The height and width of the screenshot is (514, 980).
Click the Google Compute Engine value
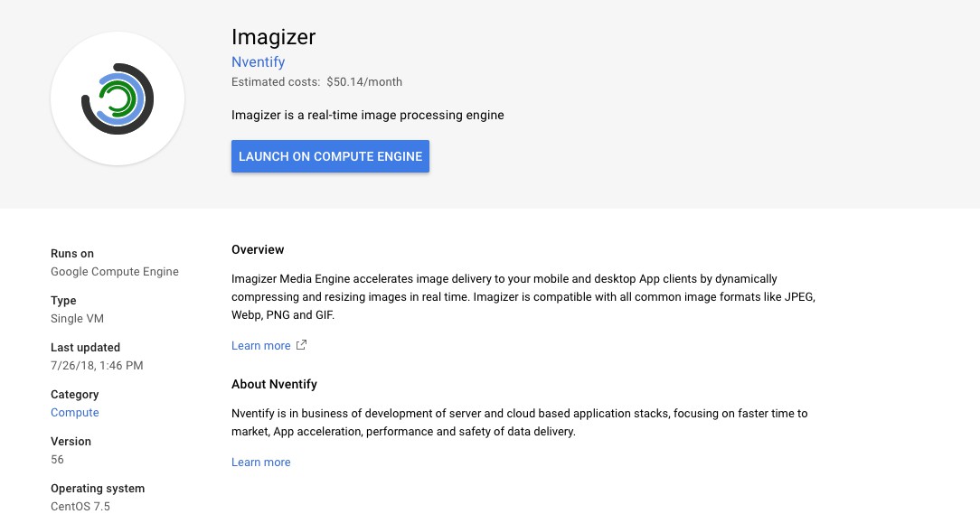[x=115, y=272]
